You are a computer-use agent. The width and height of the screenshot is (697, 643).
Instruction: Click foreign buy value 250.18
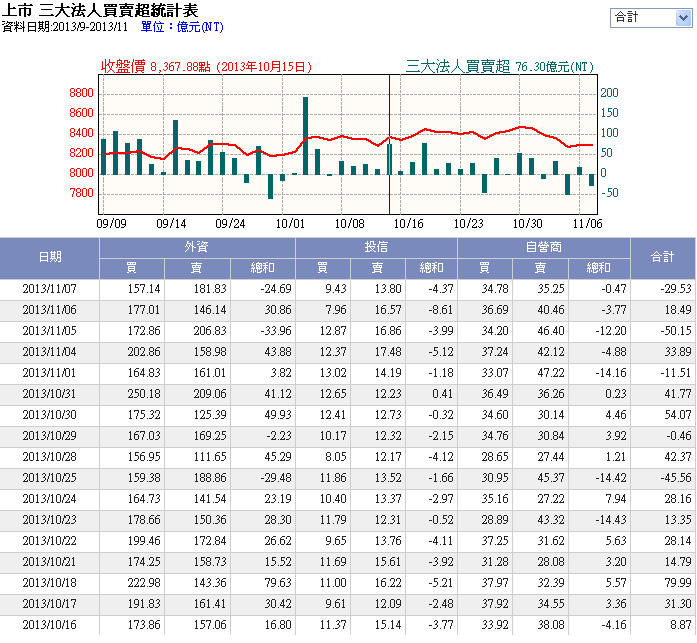[144, 394]
